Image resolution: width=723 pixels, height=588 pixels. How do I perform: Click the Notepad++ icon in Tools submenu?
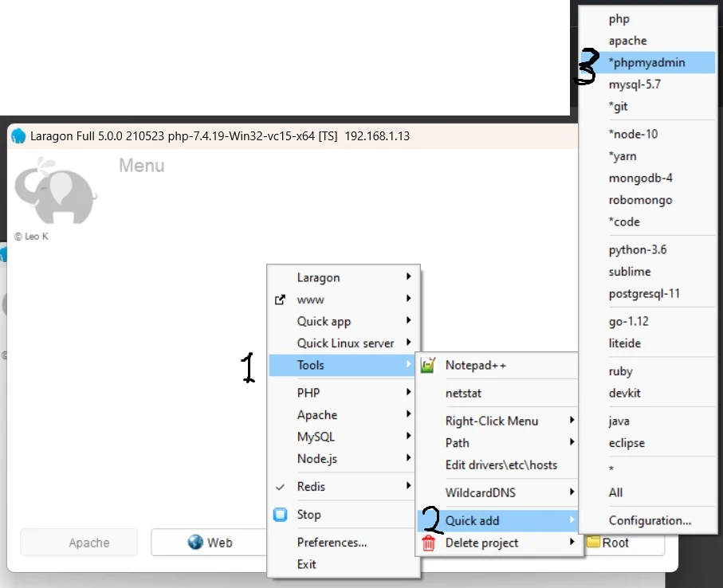428,366
